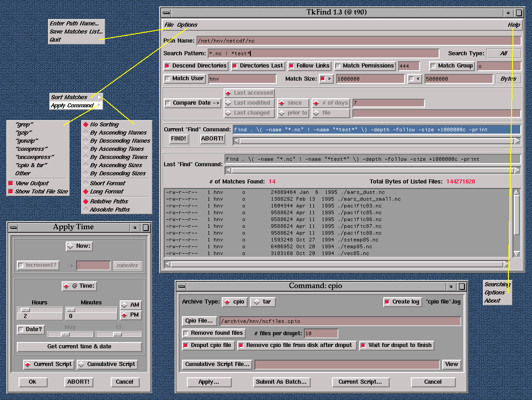532x400 pixels.
Task: Click right arrow of Current Find Command scrollbar
Action: (517, 141)
